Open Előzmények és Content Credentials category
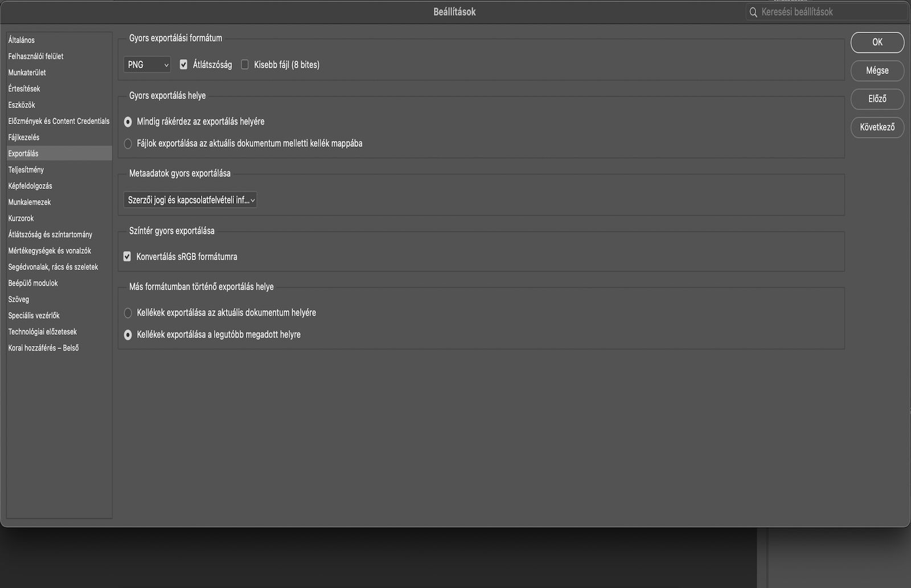The image size is (911, 588). [59, 121]
